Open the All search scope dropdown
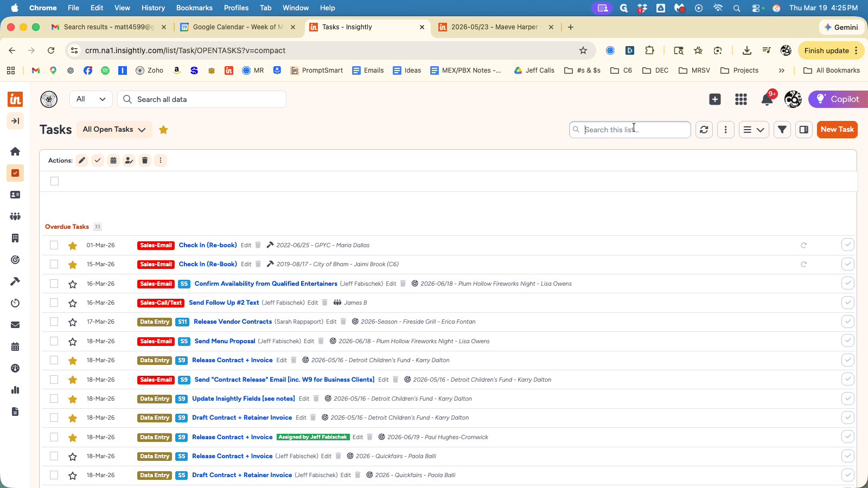Viewport: 868px width, 488px height. pyautogui.click(x=91, y=99)
